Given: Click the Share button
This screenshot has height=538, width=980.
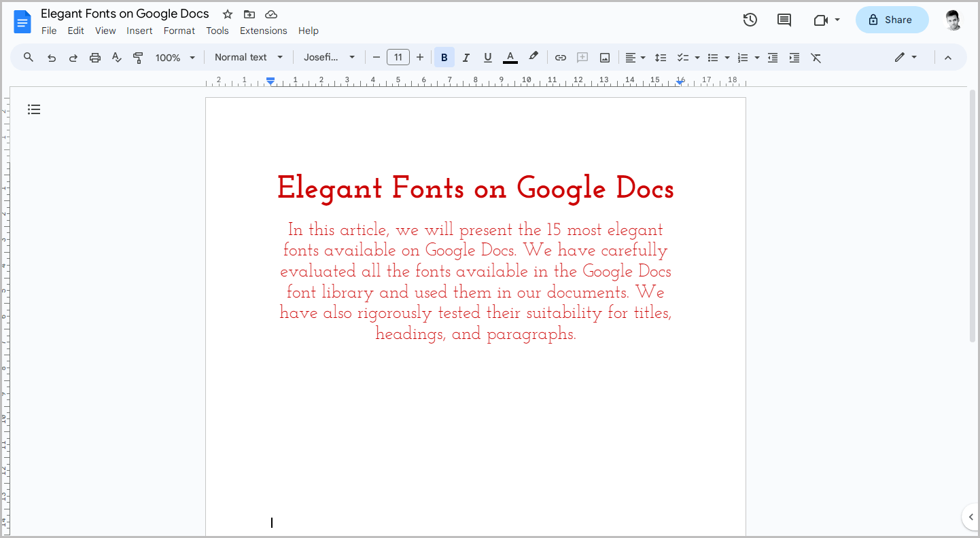Looking at the screenshot, I should pos(892,20).
